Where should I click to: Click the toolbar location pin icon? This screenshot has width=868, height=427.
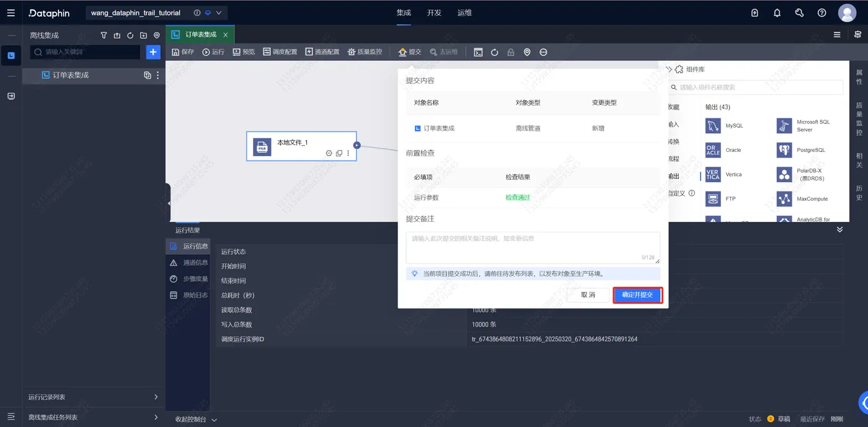(527, 52)
